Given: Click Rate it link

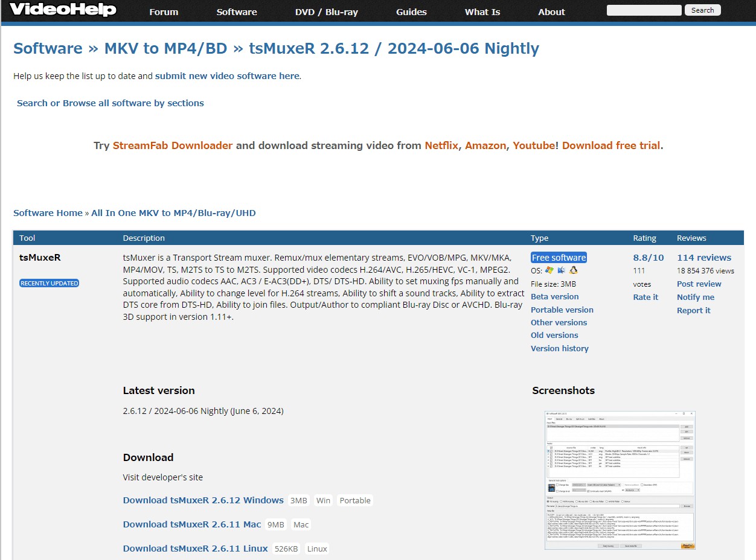Looking at the screenshot, I should (645, 297).
